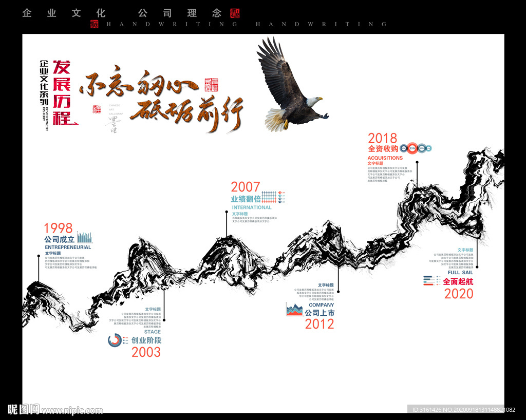This screenshot has width=526, height=420.
Task: Click the red 55% circle beside 全资收购
Action: 412,148
